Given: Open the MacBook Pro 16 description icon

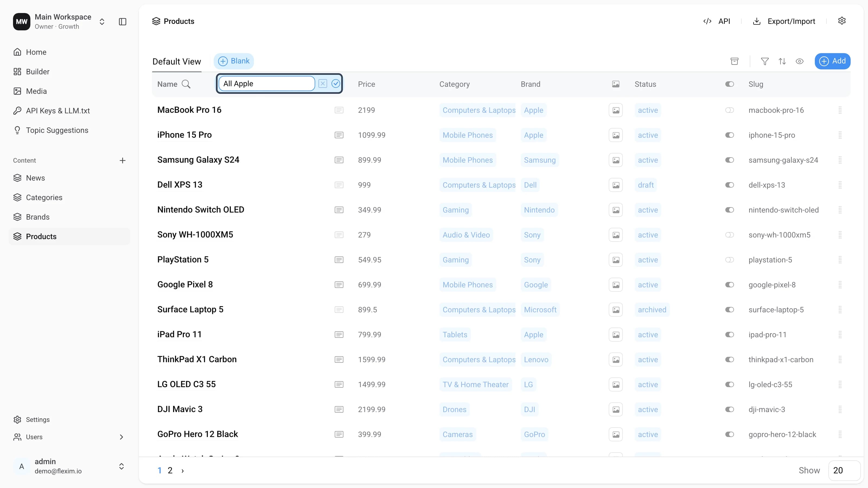Looking at the screenshot, I should 339,110.
